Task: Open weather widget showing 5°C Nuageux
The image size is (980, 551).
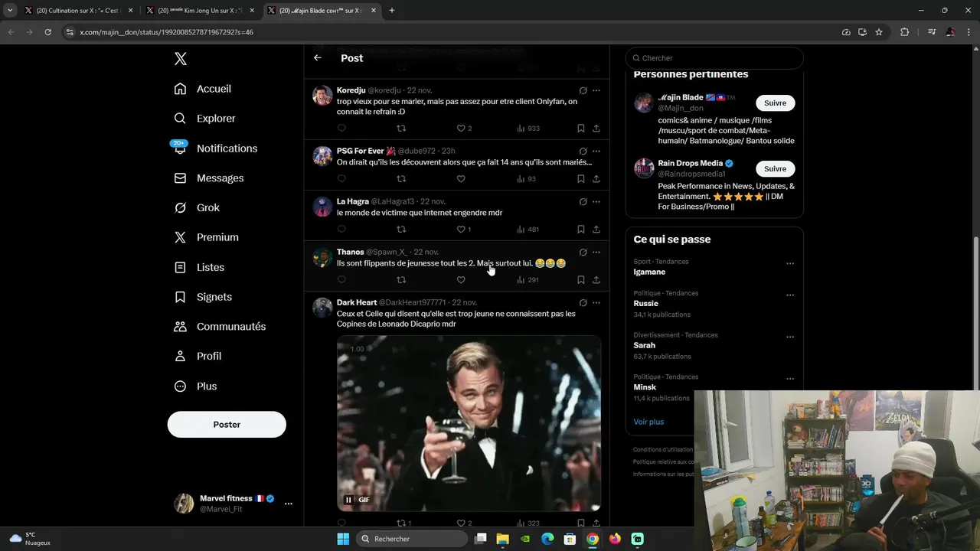Action: coord(30,539)
